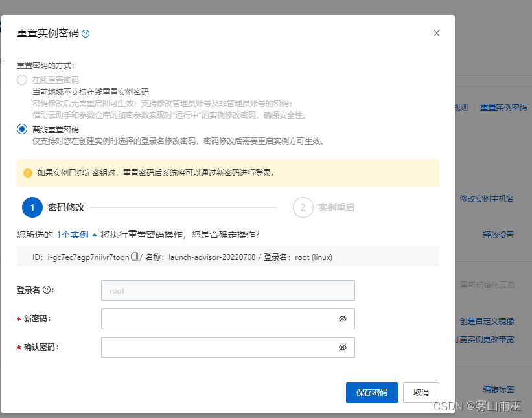Click 实例重启 step label
Screen dimensions: 532x418
point(336,207)
